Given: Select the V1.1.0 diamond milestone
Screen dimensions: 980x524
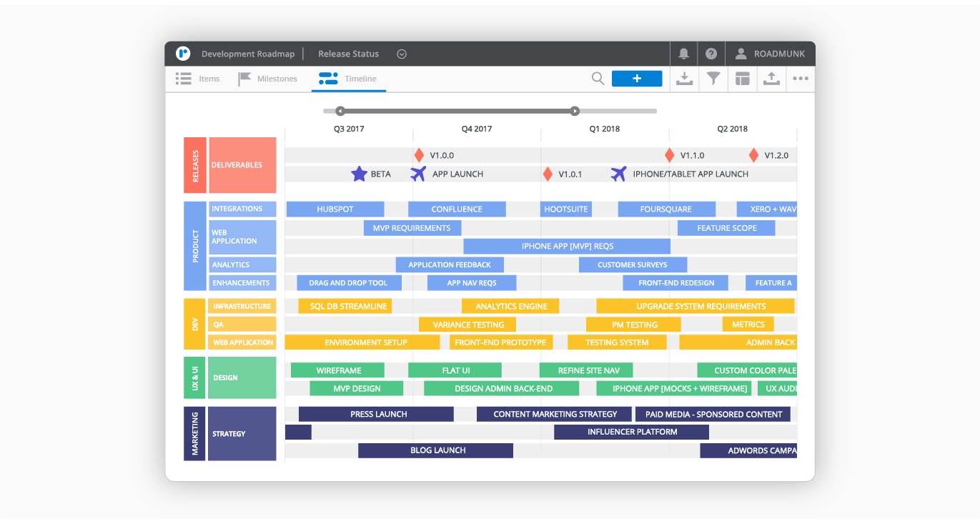Looking at the screenshot, I should pyautogui.click(x=669, y=155).
